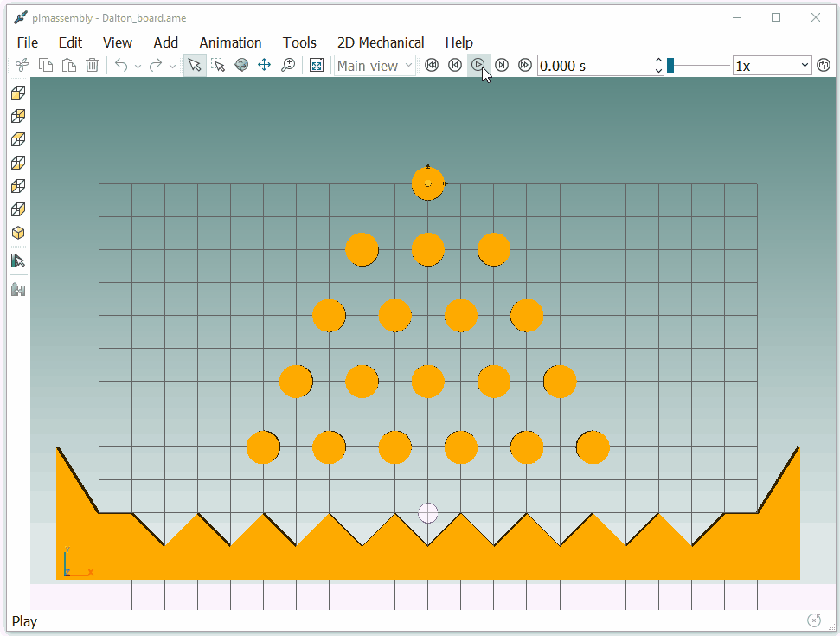Open the undo history dropdown arrow
The image size is (840, 636).
click(138, 66)
